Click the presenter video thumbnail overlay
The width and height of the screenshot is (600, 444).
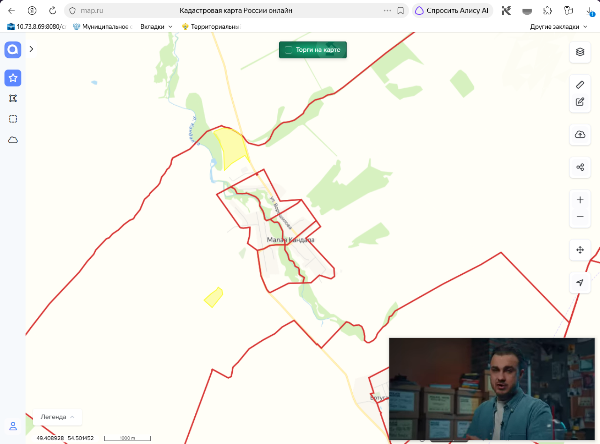pos(492,389)
